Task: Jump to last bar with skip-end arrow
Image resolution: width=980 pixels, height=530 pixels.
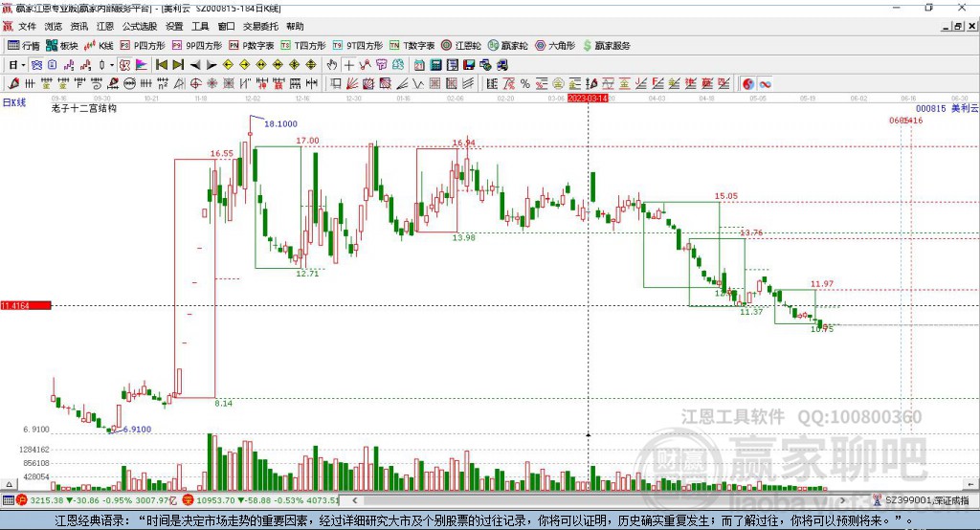Action: click(x=178, y=65)
